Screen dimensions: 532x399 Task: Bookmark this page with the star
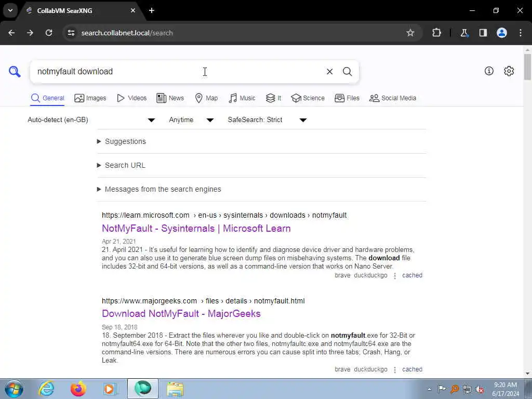(410, 33)
